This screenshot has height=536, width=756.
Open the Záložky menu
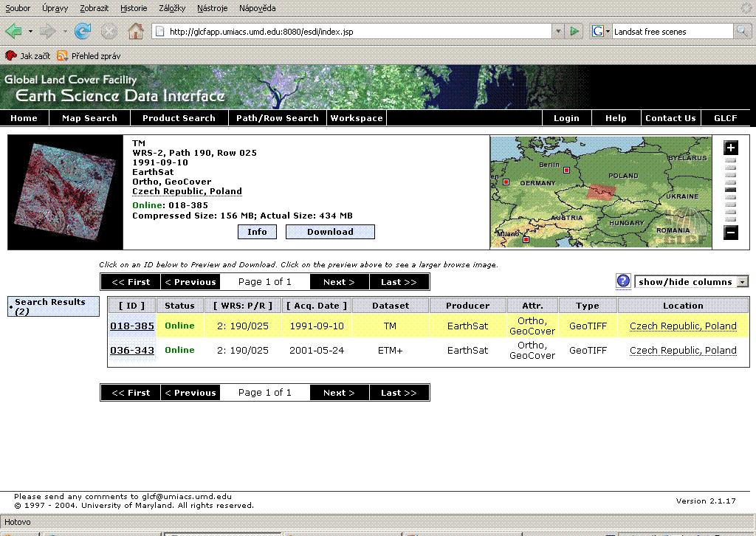172,8
